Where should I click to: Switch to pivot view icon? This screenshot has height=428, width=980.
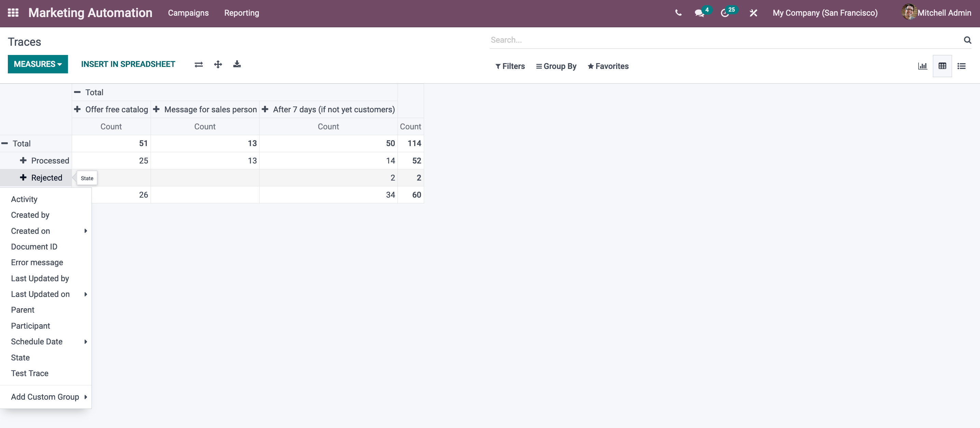[x=942, y=66]
